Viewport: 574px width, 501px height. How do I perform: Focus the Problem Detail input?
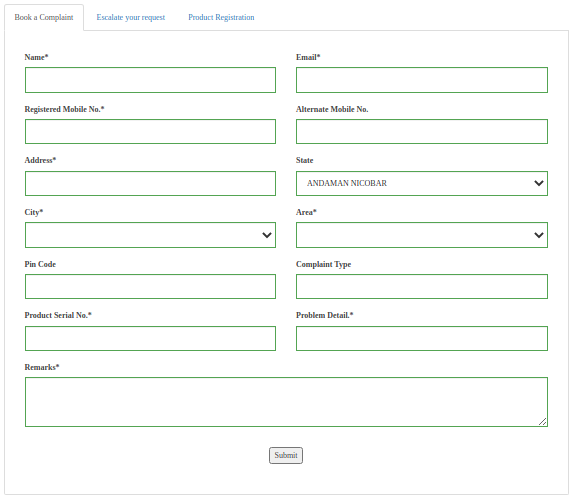tap(422, 339)
